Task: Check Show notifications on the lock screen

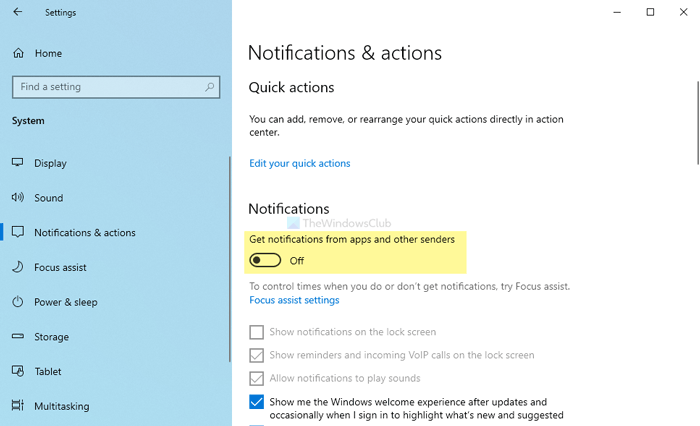Action: coord(257,332)
